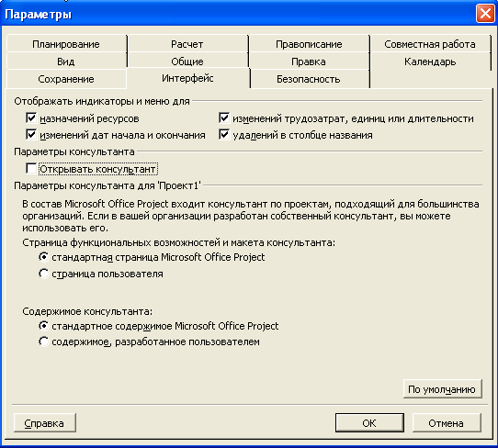This screenshot has height=448, width=498.
Task: Open the Календарь tab
Action: [x=430, y=62]
